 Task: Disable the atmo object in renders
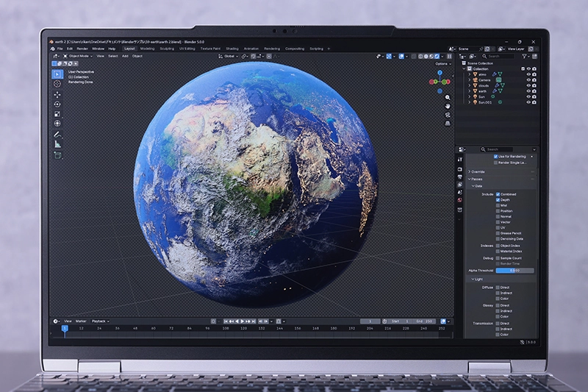(534, 74)
